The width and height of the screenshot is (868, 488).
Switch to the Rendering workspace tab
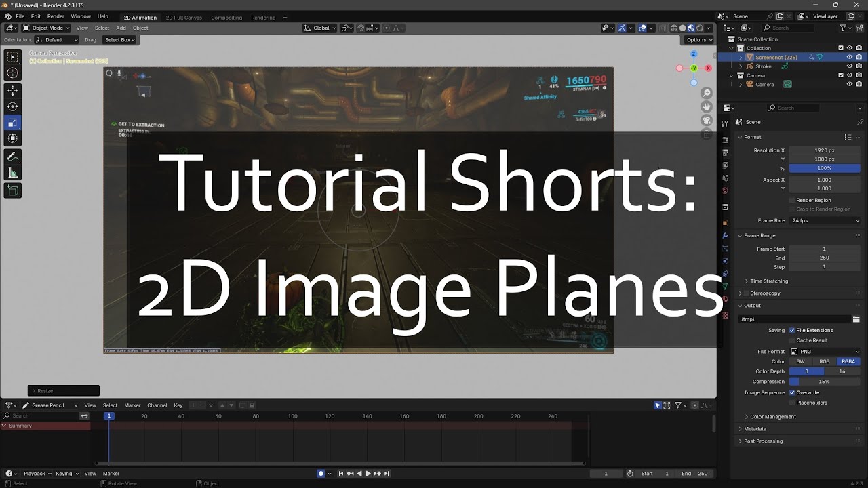(263, 18)
